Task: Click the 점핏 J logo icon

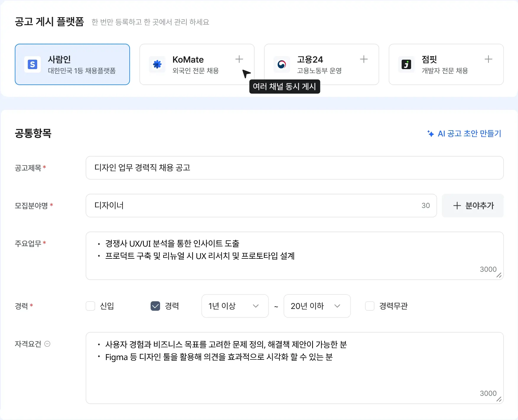Action: click(406, 64)
